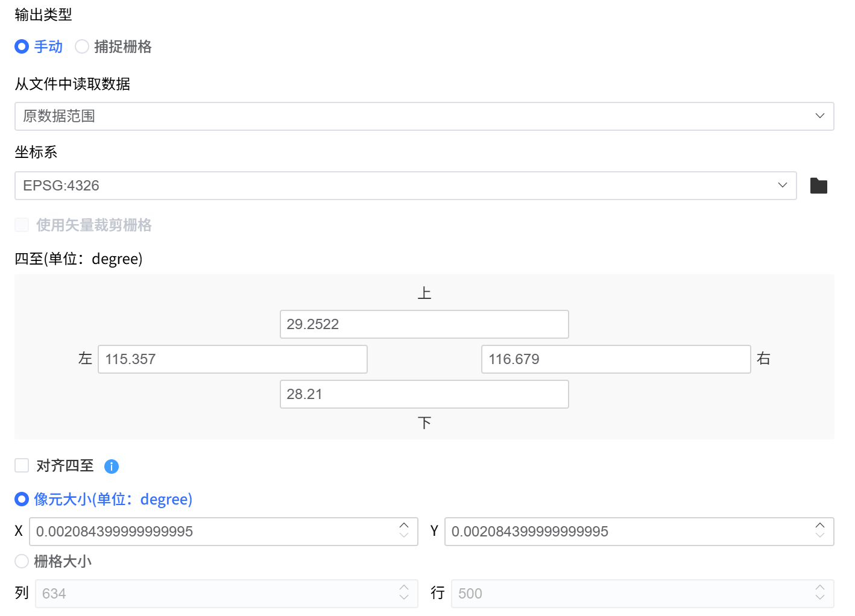Viewport: 855px width, 616px height.
Task: Click the 上 extent field showing 29.2522
Action: coord(424,324)
